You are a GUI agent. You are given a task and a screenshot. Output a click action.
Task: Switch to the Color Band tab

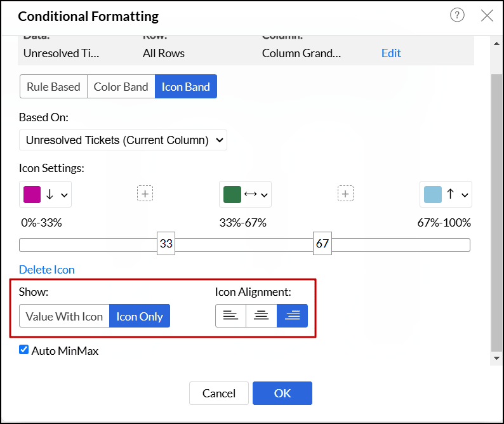pyautogui.click(x=121, y=87)
